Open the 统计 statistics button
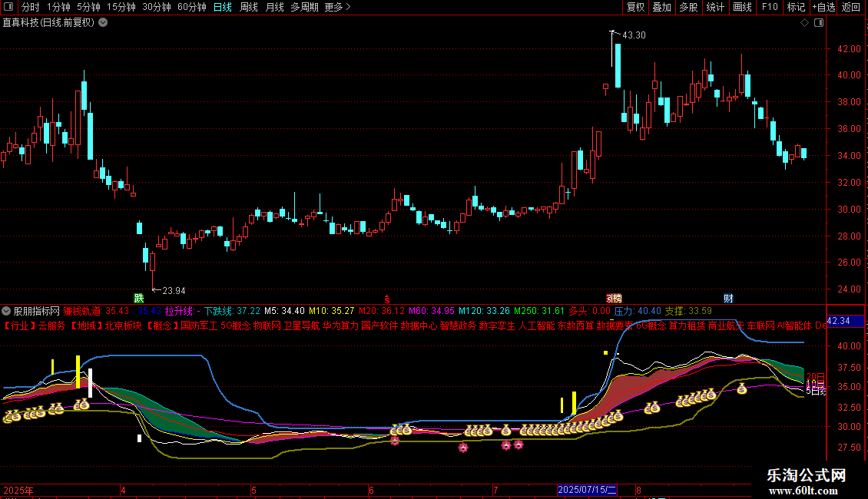This screenshot has height=499, width=868. point(715,7)
